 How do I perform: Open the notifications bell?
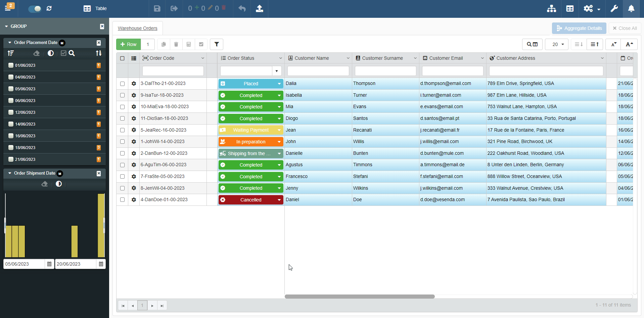[x=631, y=9]
